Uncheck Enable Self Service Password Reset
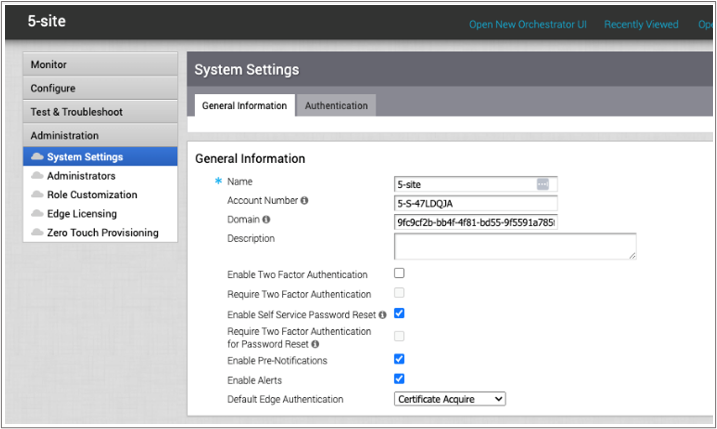The image size is (717, 429). point(399,313)
